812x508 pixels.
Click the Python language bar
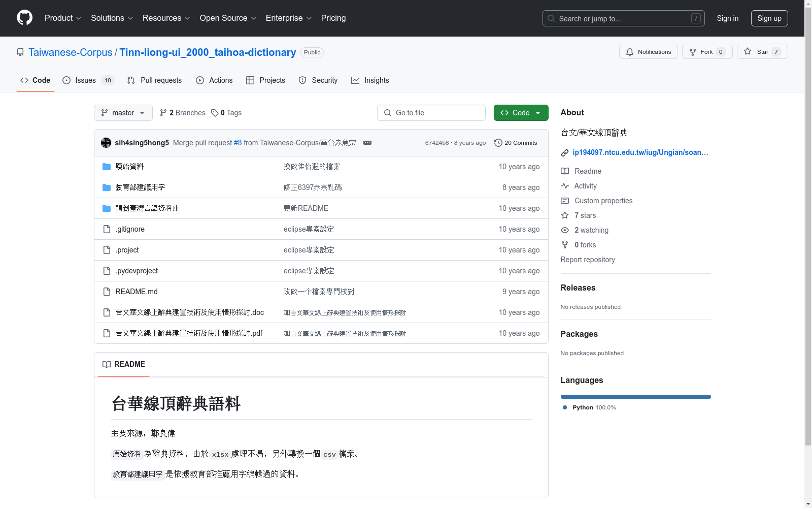click(635, 397)
